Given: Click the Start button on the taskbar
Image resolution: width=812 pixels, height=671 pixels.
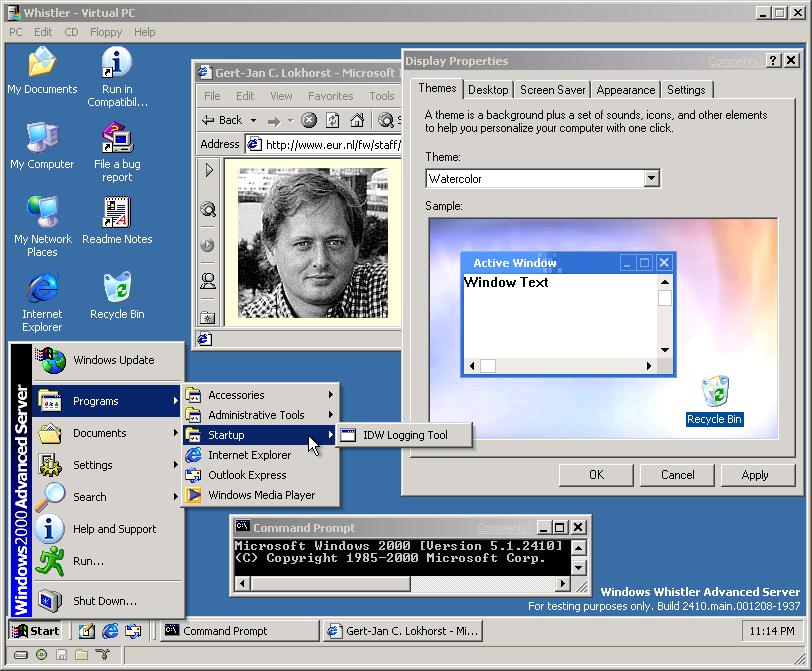Looking at the screenshot, I should [x=35, y=631].
